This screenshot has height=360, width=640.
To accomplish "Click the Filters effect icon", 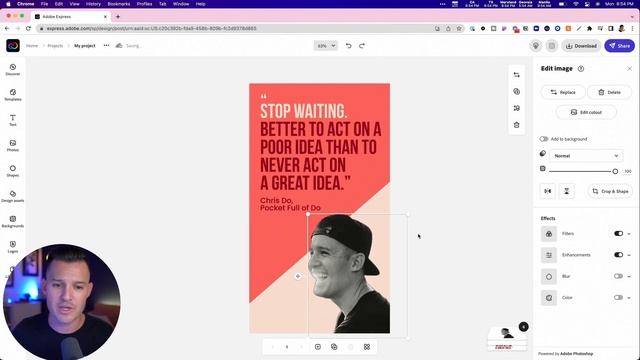I will pos(549,234).
